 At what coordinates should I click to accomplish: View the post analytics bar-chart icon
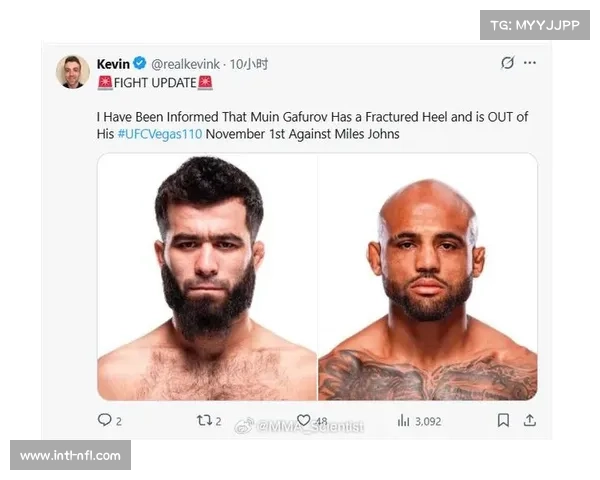coord(403,420)
